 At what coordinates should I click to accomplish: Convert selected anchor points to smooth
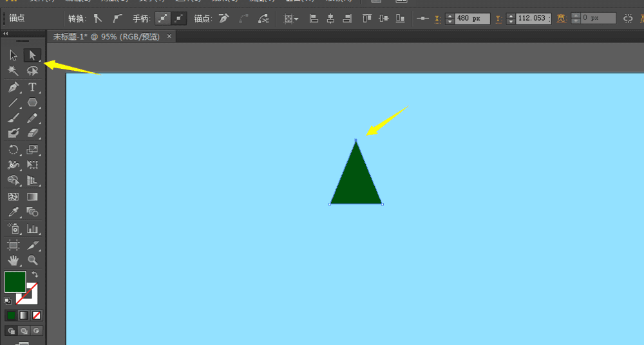click(117, 19)
